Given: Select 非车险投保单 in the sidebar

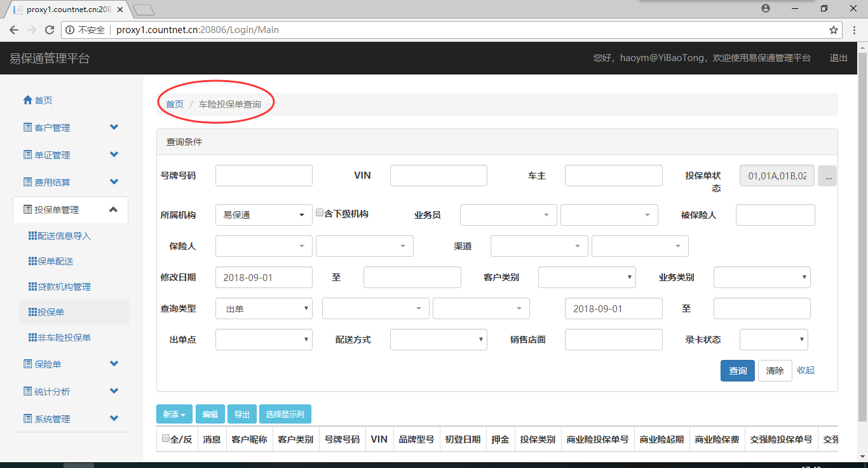Looking at the screenshot, I should point(64,338).
